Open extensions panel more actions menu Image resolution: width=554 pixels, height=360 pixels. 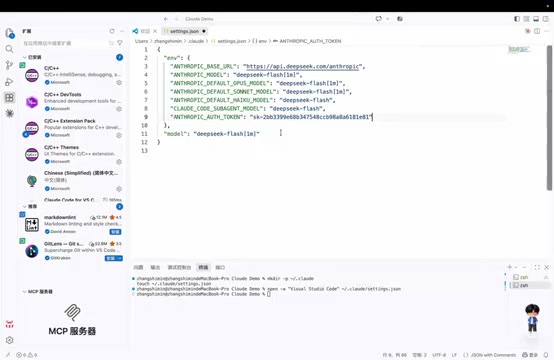pos(122,31)
